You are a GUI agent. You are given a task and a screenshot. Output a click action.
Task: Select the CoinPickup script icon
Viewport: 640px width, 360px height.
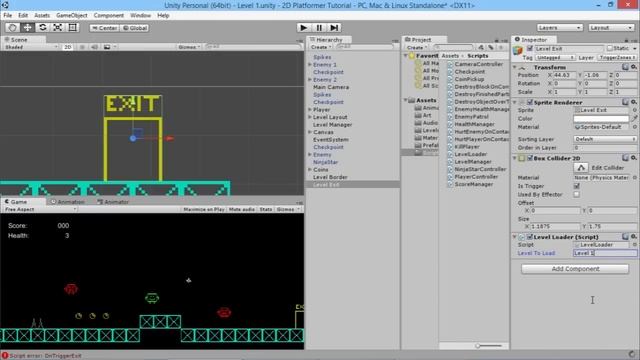click(450, 79)
